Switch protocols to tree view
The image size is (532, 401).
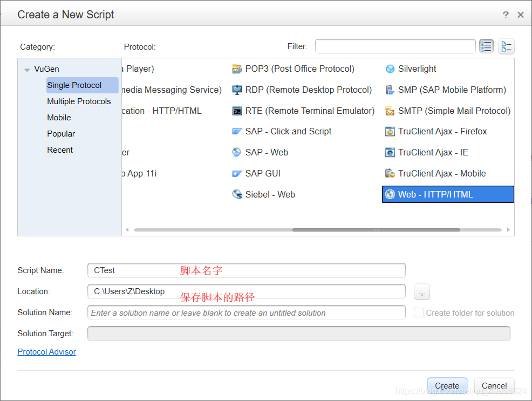point(506,46)
